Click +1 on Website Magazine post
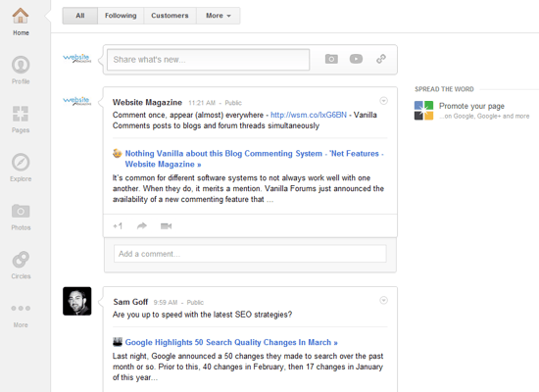 118,226
